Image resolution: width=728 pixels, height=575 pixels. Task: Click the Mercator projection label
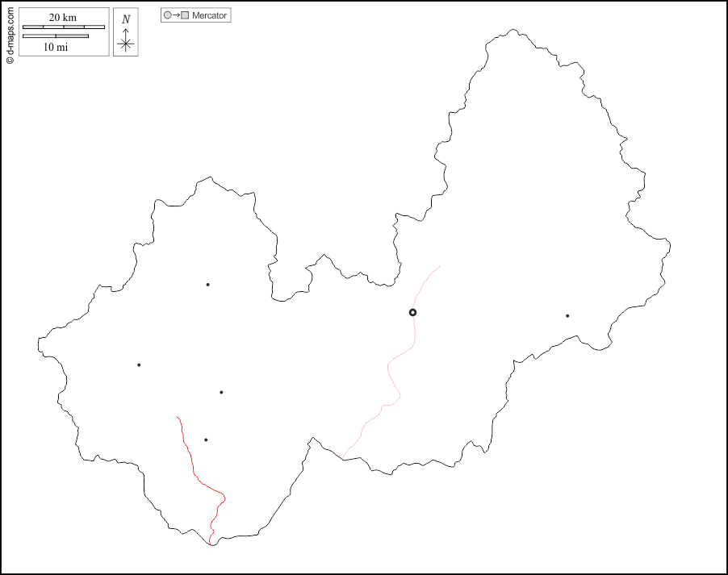pos(209,15)
